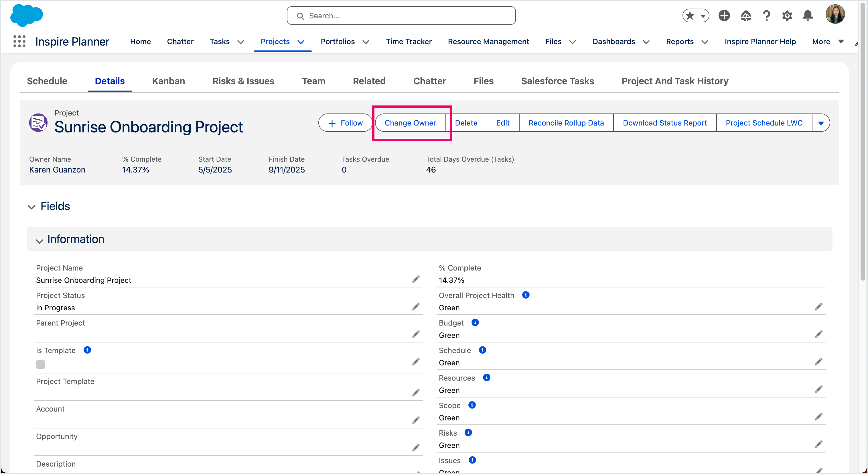Show info tooltip for Budget
This screenshot has height=474, width=868.
[475, 322]
